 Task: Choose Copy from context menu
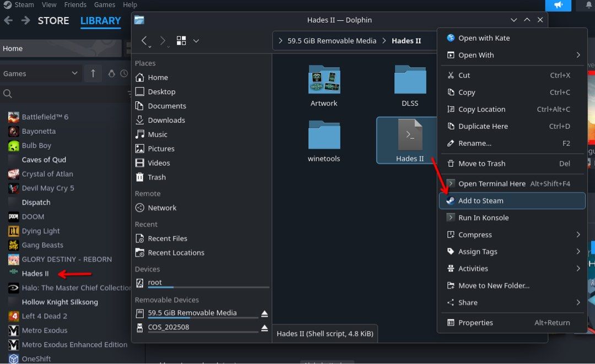point(512,92)
